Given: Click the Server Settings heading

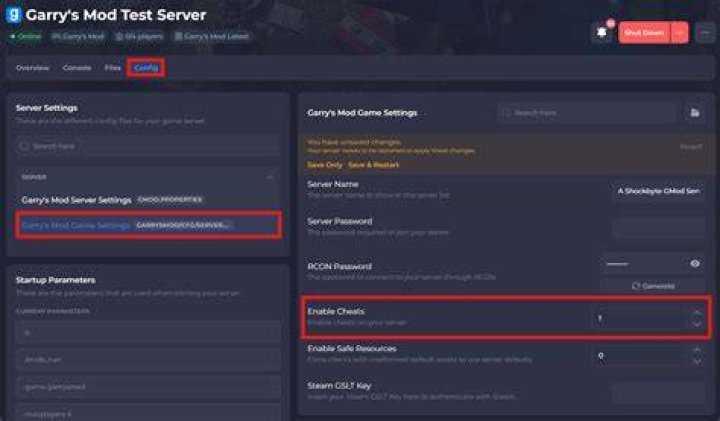Looking at the screenshot, I should pyautogui.click(x=46, y=108).
